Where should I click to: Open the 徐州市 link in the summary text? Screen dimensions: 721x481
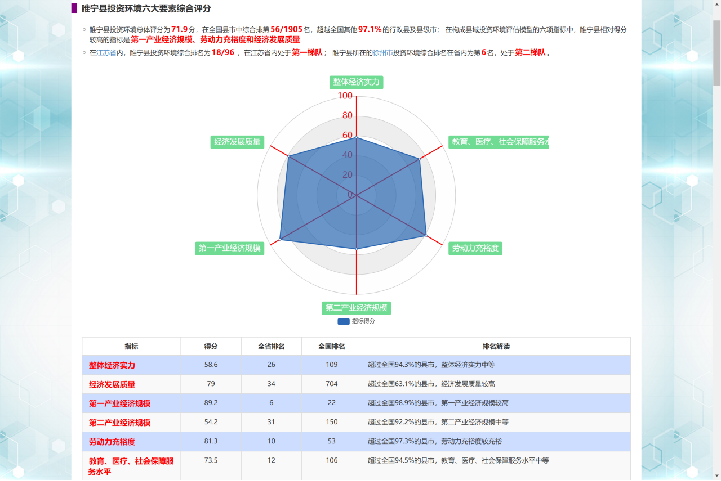(x=383, y=53)
